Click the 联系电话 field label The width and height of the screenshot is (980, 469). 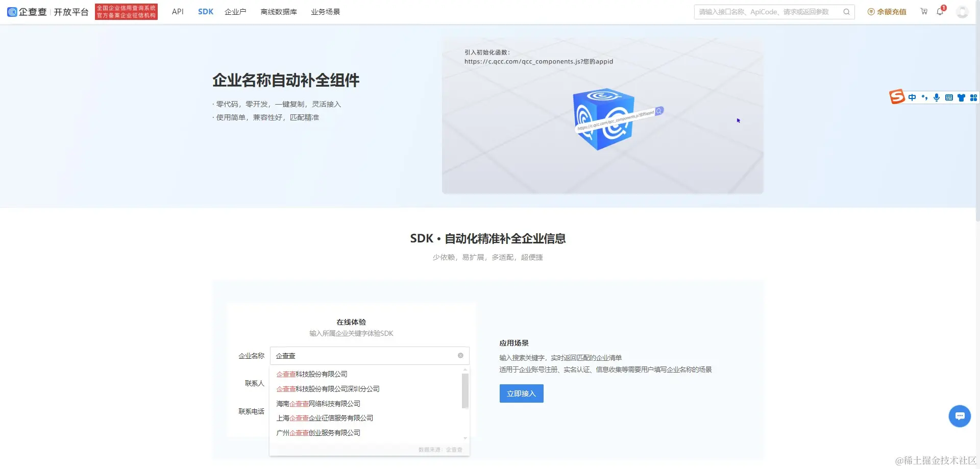point(251,411)
